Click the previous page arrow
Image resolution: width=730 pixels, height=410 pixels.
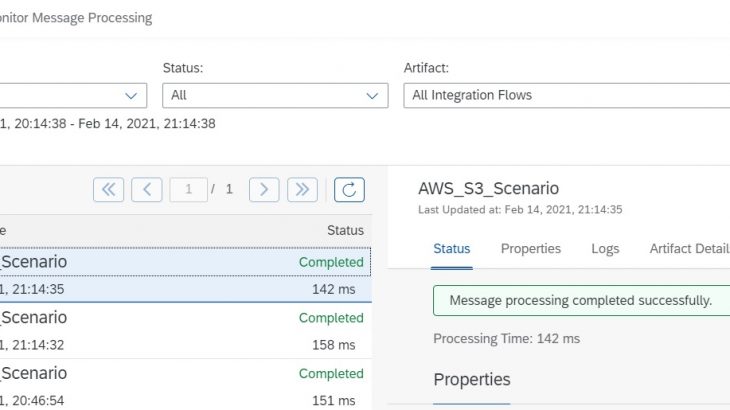146,189
